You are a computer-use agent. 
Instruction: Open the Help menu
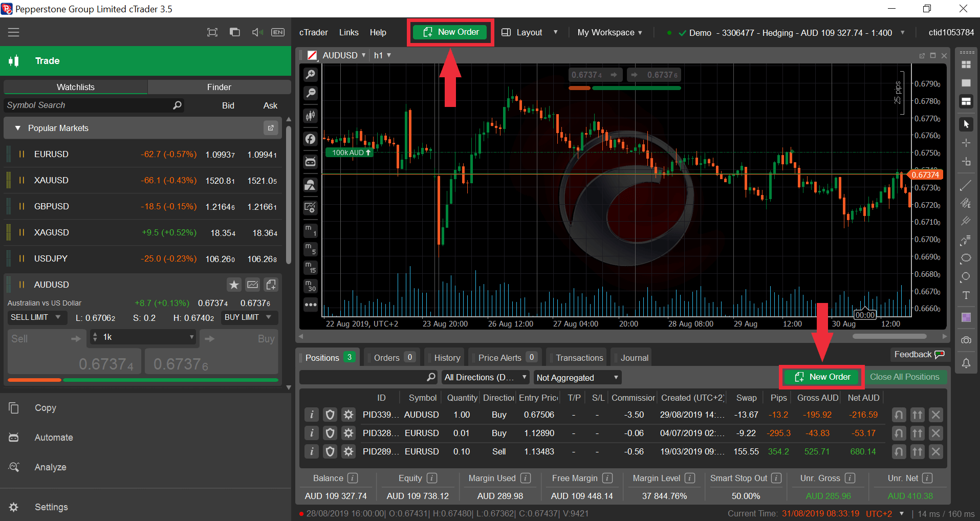click(x=378, y=32)
